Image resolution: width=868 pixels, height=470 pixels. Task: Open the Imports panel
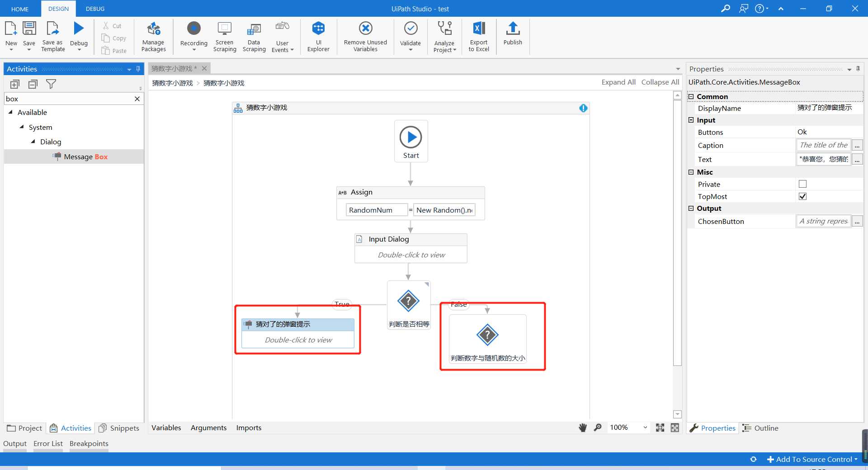coord(249,427)
